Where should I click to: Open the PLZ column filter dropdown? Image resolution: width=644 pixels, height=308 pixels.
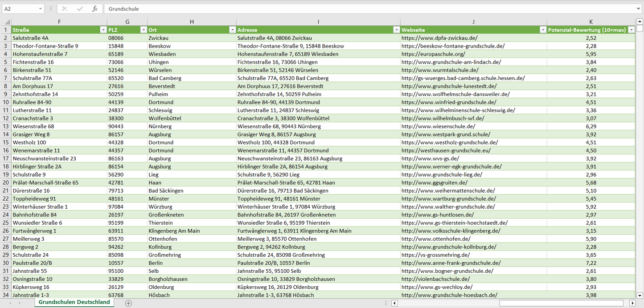pos(143,30)
